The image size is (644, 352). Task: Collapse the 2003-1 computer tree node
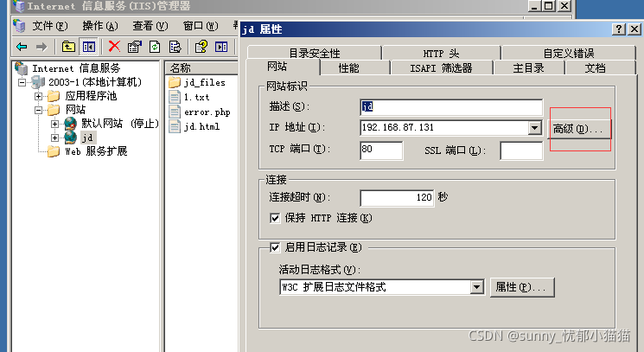click(22, 82)
